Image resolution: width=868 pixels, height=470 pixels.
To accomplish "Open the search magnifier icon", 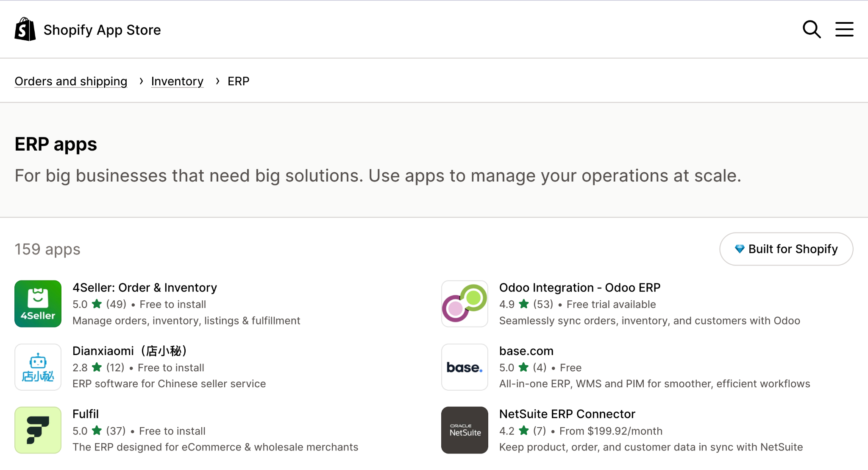I will (812, 29).
